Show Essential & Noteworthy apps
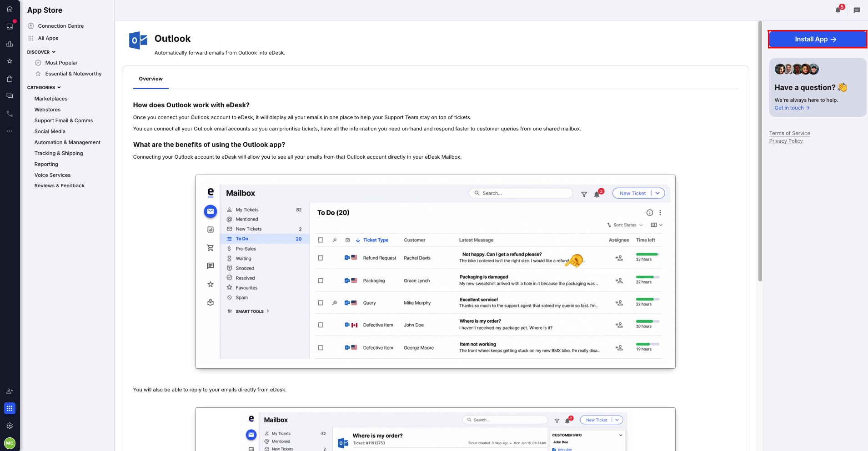The width and height of the screenshot is (868, 451). click(x=74, y=74)
